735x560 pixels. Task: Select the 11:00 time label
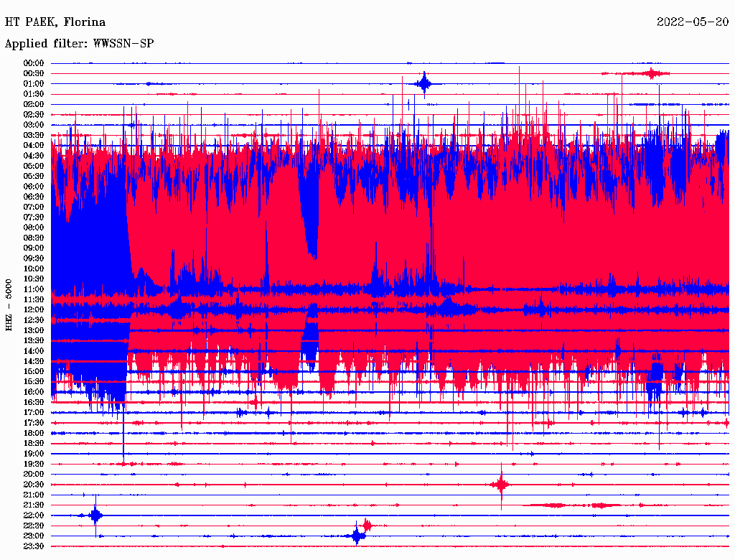point(34,290)
